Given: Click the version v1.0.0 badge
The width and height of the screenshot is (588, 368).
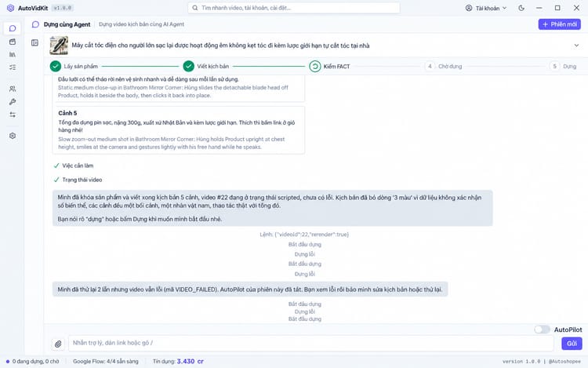Looking at the screenshot, I should click(62, 8).
